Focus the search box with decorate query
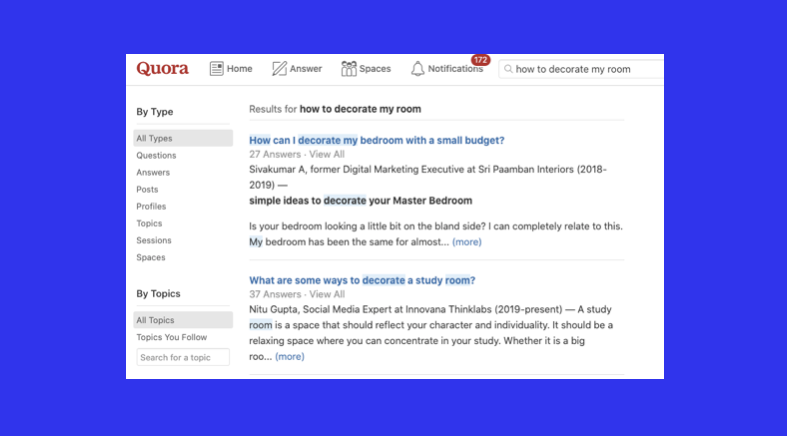Image resolution: width=787 pixels, height=436 pixels. [x=581, y=69]
